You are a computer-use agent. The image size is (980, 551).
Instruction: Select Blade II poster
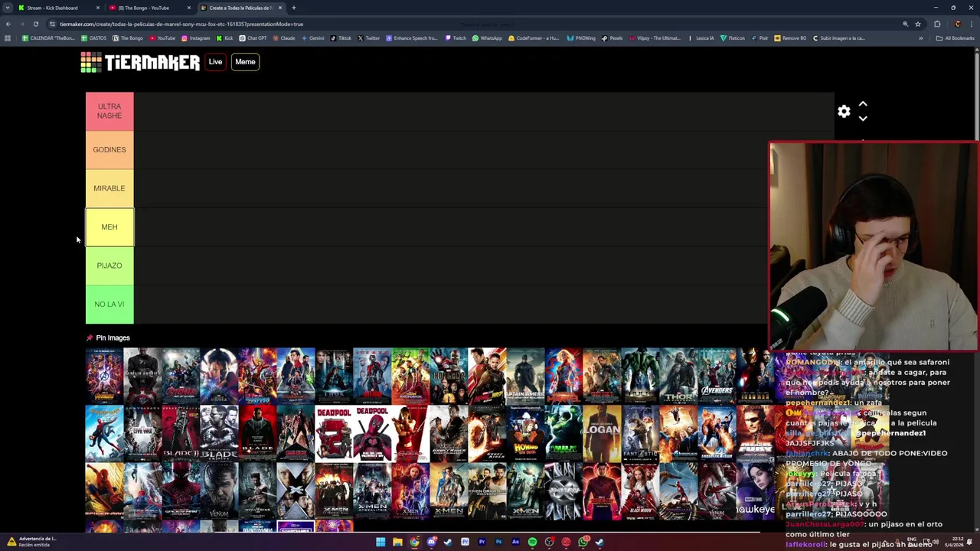[181, 433]
